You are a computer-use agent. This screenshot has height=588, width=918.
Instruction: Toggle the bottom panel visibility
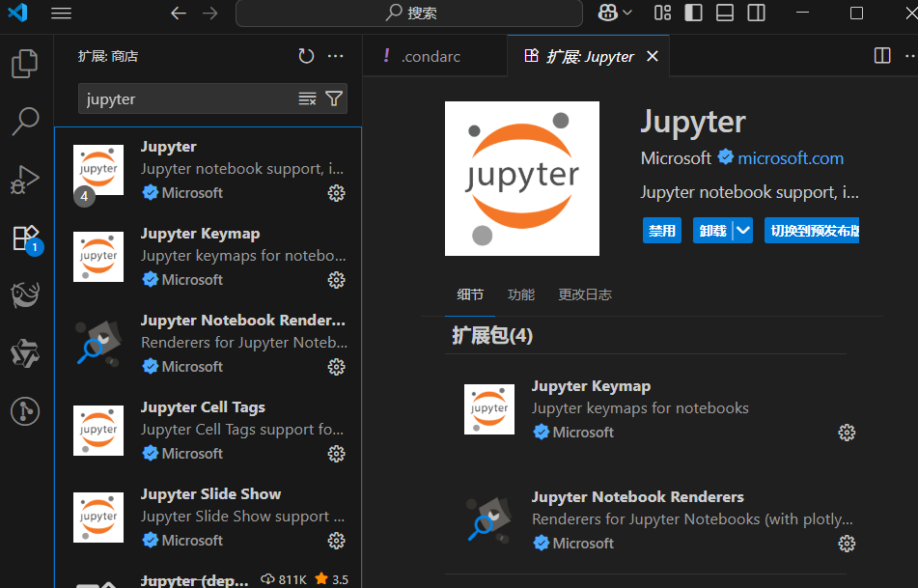coord(726,14)
